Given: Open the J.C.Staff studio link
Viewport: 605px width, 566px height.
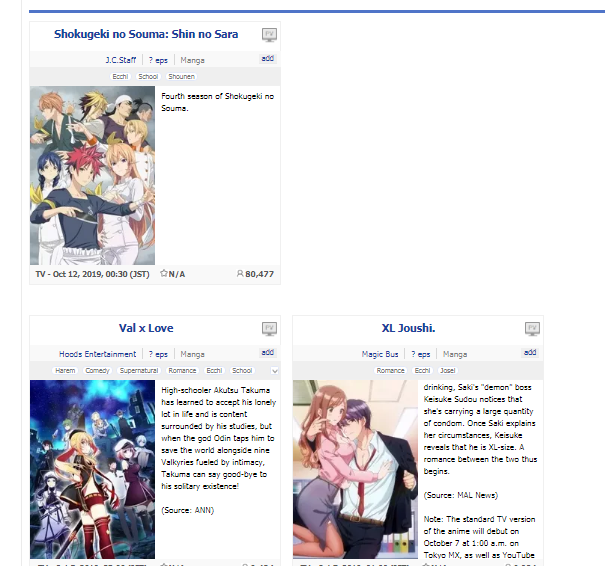Looking at the screenshot, I should click(121, 60).
